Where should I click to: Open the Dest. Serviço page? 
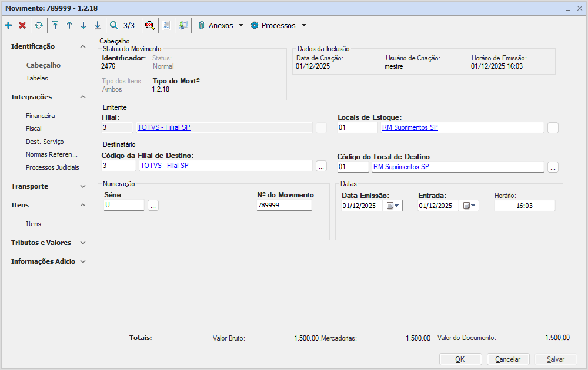pos(45,142)
